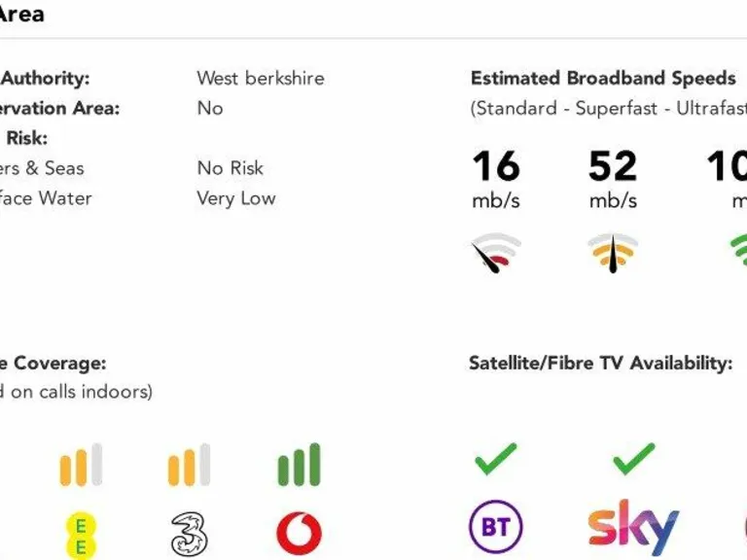Click the superfast orange speed gauge icon

(x=613, y=252)
